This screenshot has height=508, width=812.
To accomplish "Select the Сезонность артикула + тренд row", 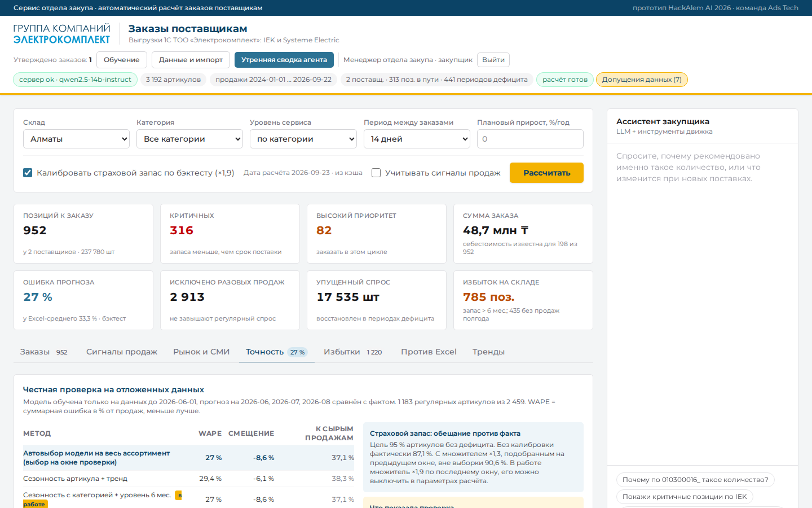I will [x=188, y=479].
